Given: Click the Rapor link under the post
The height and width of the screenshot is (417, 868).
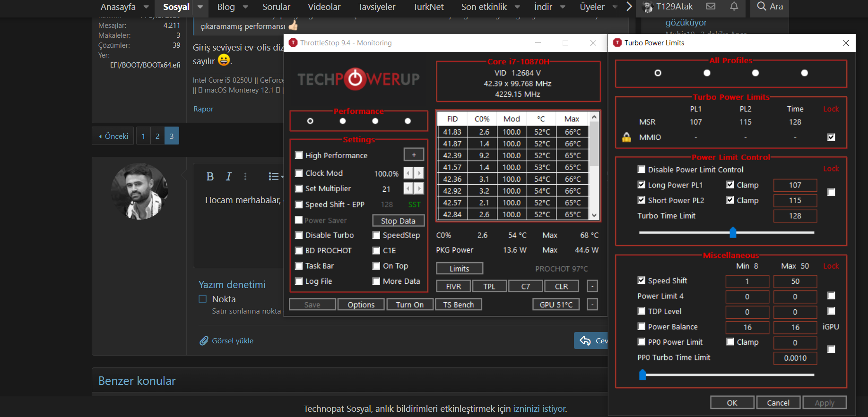Looking at the screenshot, I should (203, 109).
